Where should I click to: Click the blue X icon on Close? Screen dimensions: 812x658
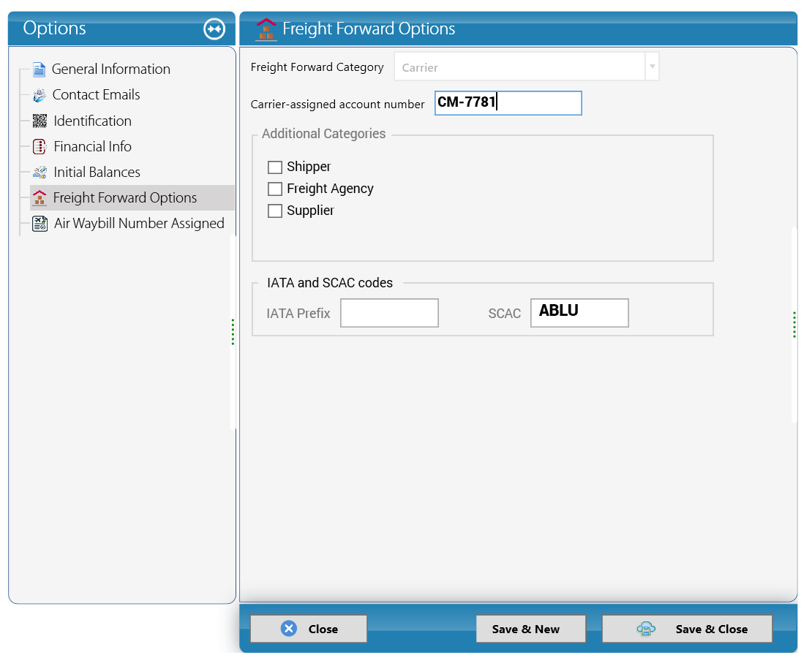pos(289,629)
